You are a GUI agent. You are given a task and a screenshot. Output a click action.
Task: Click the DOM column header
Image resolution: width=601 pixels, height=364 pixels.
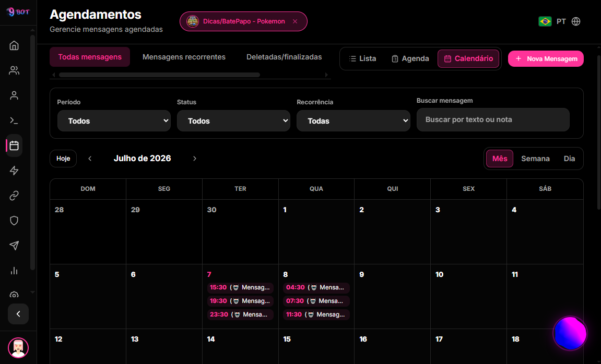click(x=88, y=189)
